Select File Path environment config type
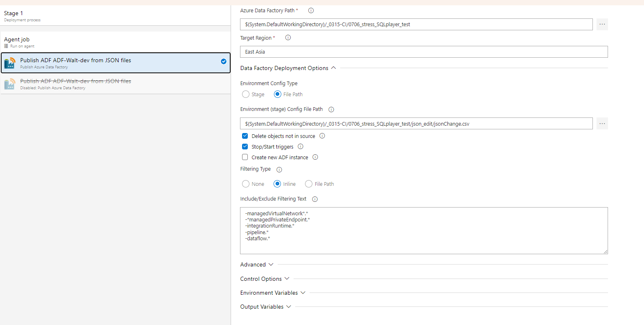 [x=278, y=94]
